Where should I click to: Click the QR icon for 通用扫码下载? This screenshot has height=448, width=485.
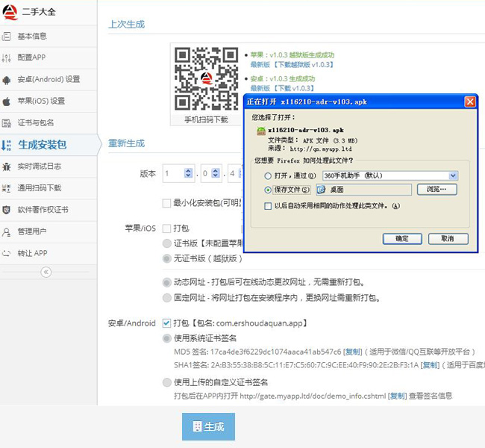point(6,188)
